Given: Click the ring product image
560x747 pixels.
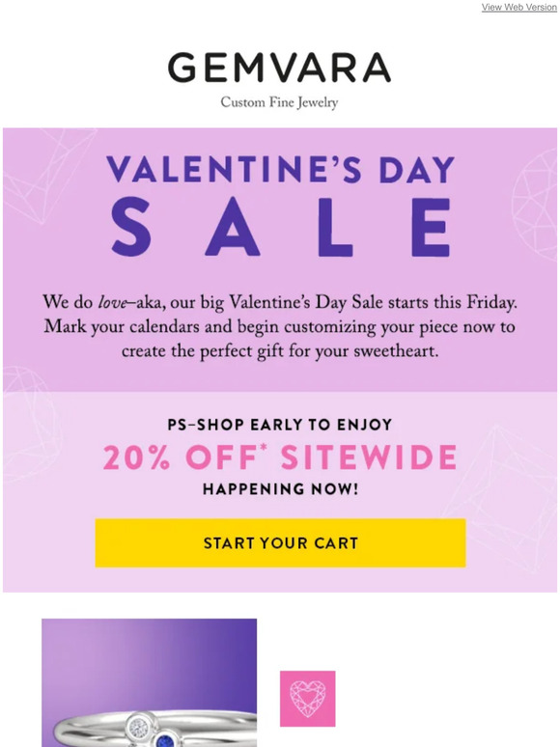Looking at the screenshot, I should 150,682.
